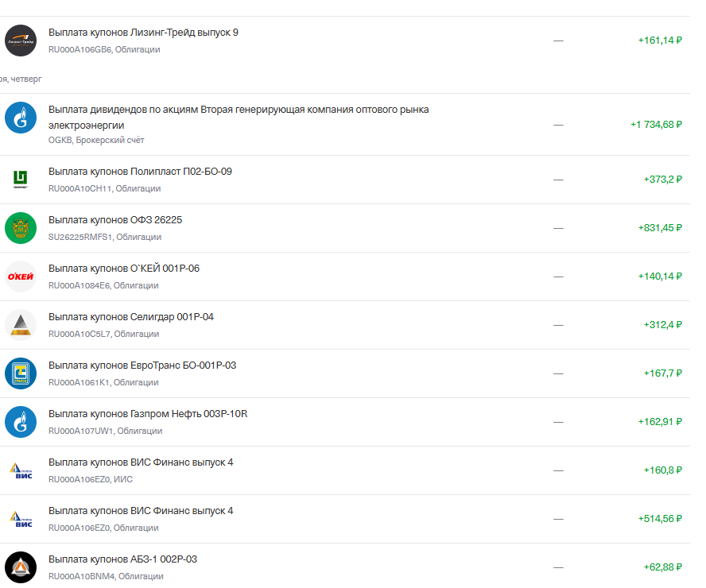Select the RU000A107UW1, Облигации subtitle
The height and width of the screenshot is (588, 706).
coord(106,431)
